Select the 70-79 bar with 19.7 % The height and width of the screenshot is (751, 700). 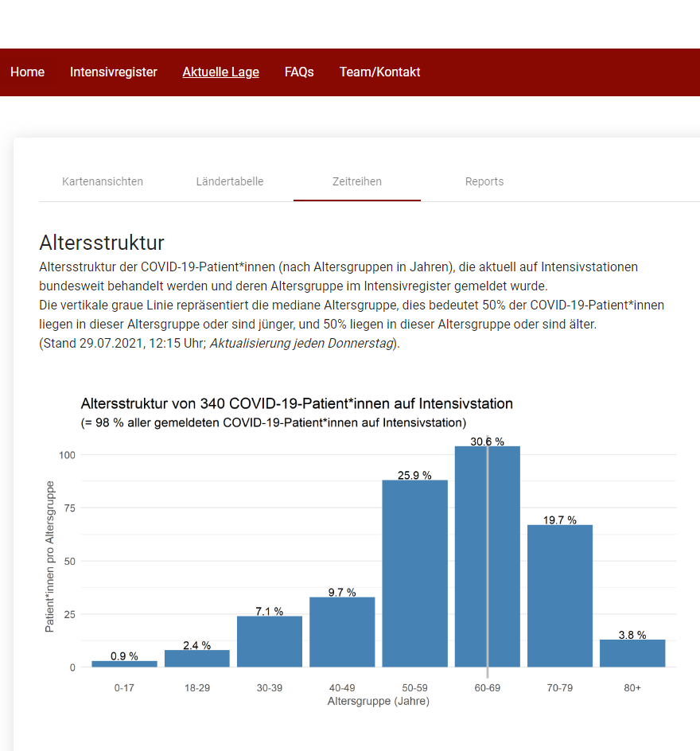(560, 597)
